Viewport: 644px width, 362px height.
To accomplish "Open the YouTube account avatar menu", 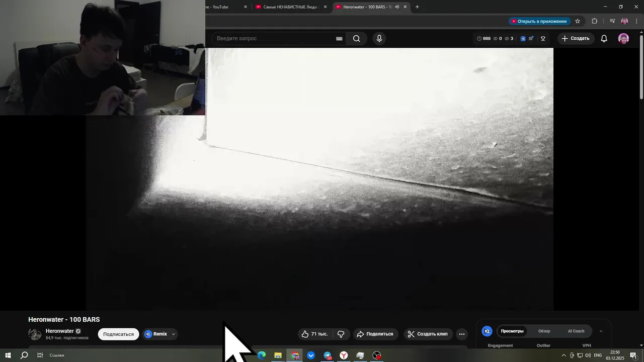I will [x=623, y=39].
